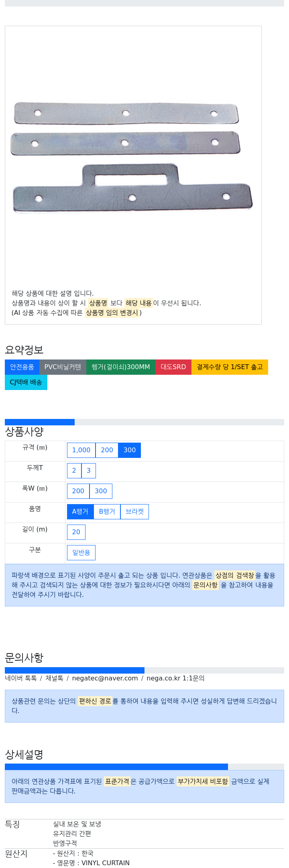The image size is (289, 868).
Task: Select the highlighted 300 size option
Action: click(130, 450)
